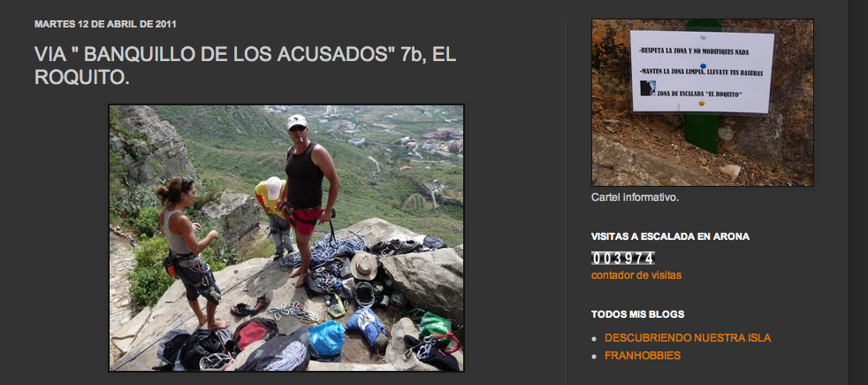The width and height of the screenshot is (868, 385).
Task: Click the 'Visitas a Escalada en Arona' heading
Action: pos(670,236)
